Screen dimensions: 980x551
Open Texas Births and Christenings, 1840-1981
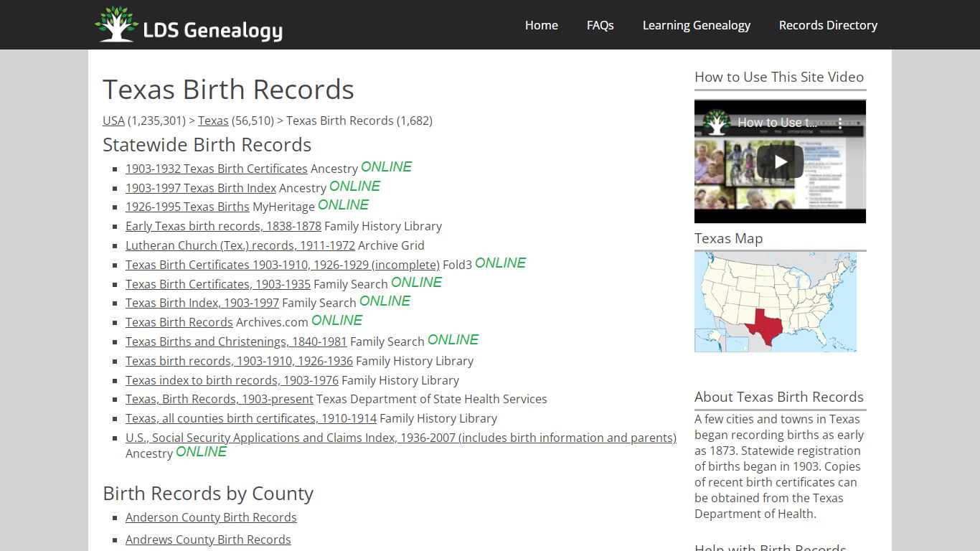pos(236,342)
